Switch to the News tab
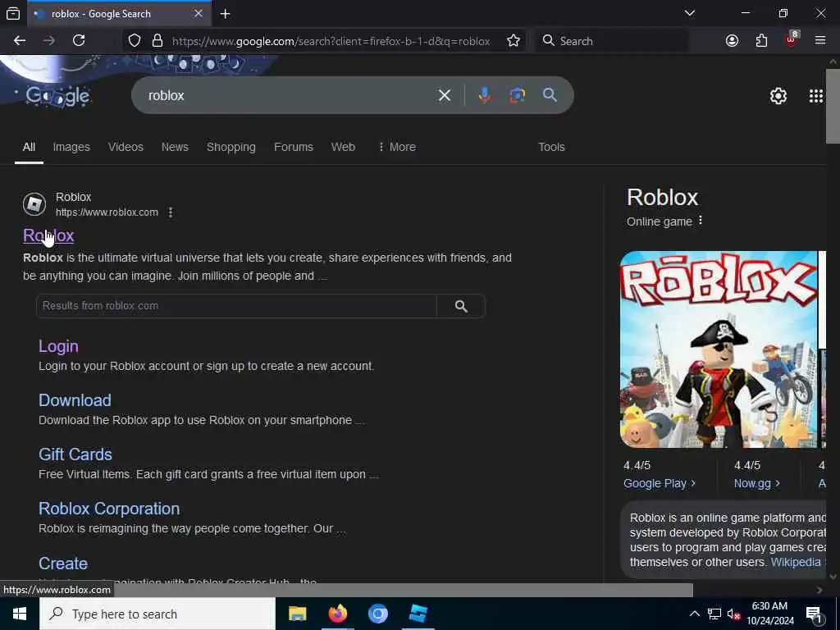The image size is (840, 630). [x=176, y=147]
